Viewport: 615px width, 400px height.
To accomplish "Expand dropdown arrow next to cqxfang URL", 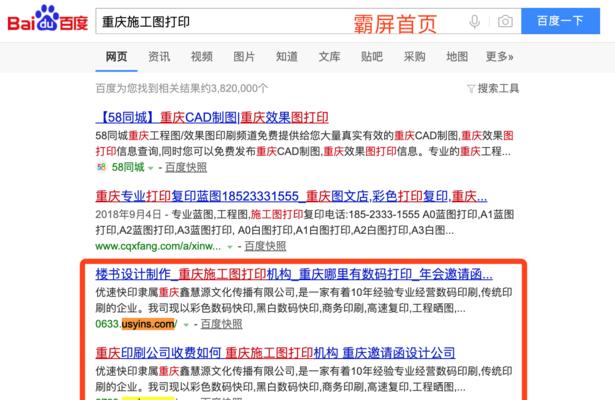I will tap(230, 247).
